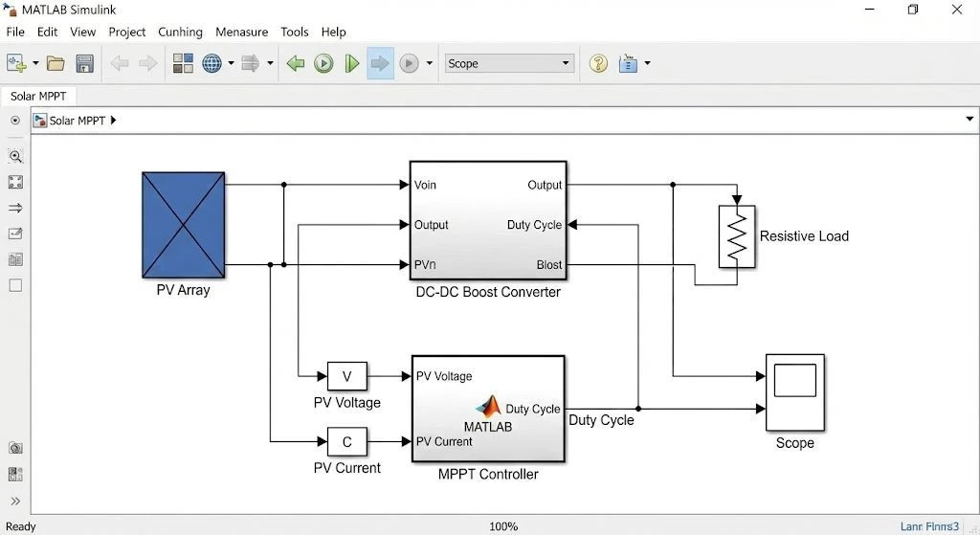Click the Resistive Load label

(804, 236)
